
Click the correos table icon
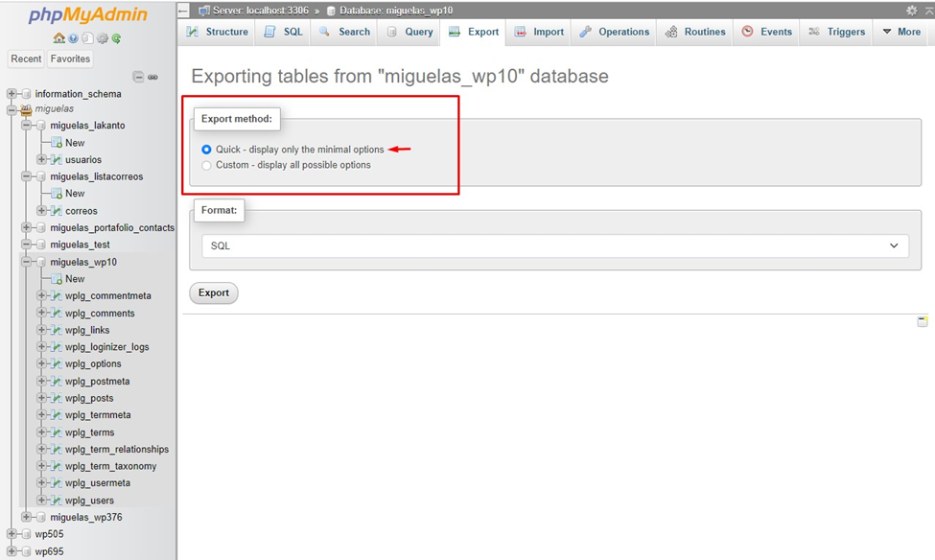[57, 211]
